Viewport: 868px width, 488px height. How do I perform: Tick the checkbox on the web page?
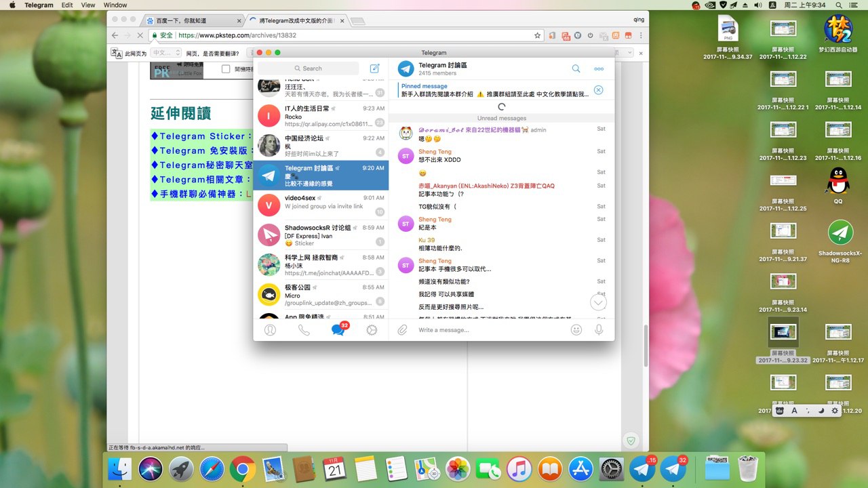coord(226,69)
